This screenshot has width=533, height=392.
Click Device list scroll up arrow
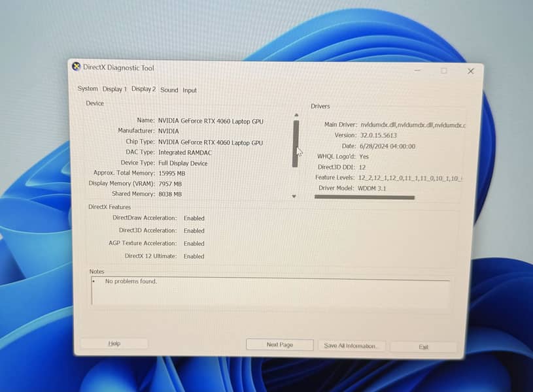pyautogui.click(x=296, y=115)
